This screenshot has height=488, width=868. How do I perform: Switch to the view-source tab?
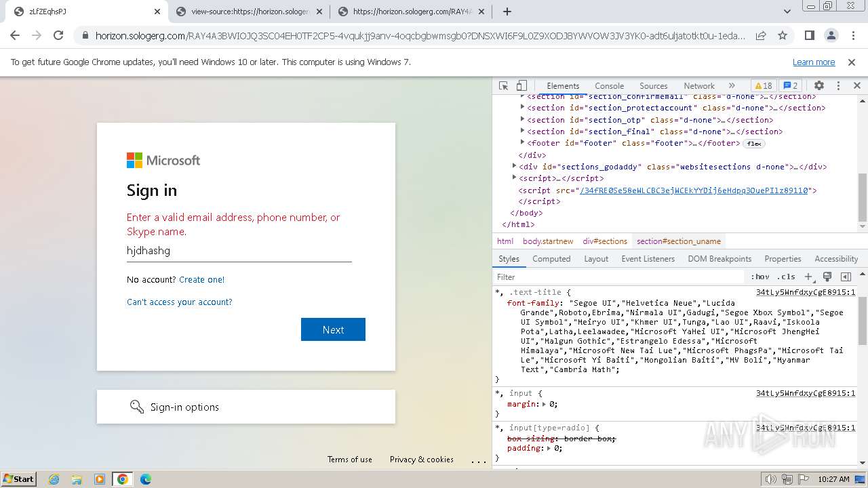[249, 12]
